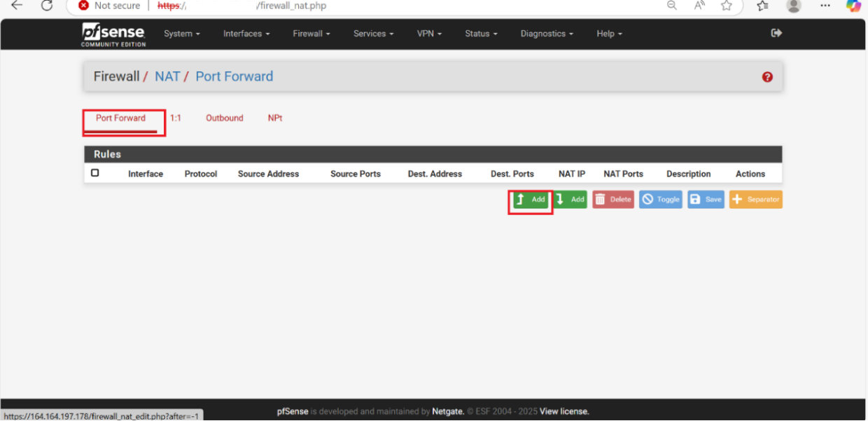
Task: Expand the Interfaces menu
Action: tap(246, 34)
